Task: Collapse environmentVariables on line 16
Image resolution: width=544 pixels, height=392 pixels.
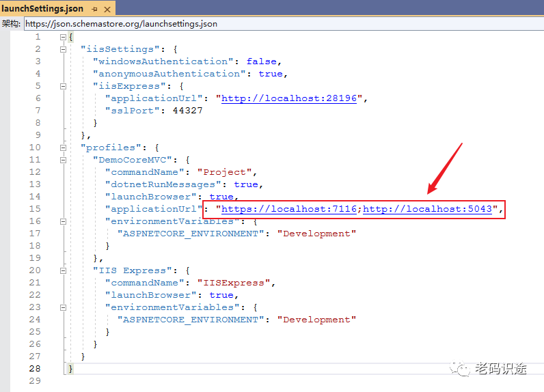Action: click(63, 221)
